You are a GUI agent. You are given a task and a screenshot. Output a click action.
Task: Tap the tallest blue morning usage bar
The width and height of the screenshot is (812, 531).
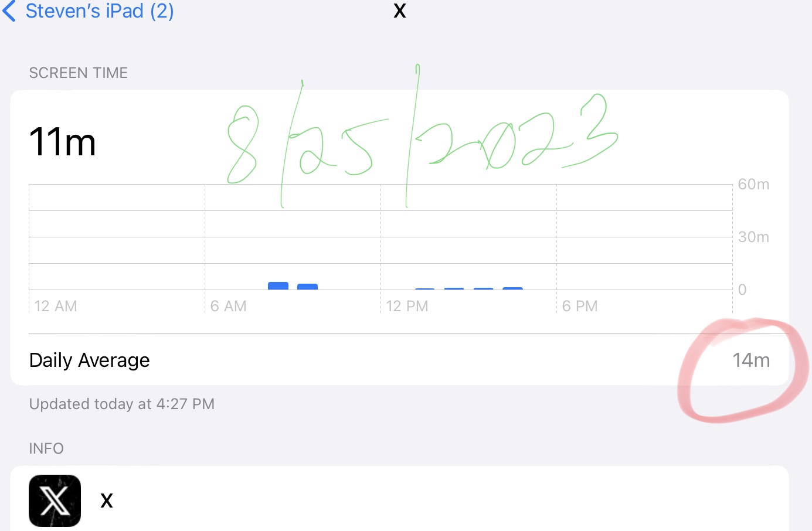278,286
